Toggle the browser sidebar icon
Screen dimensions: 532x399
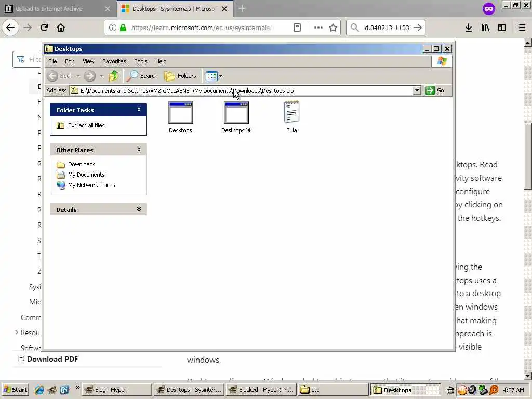pyautogui.click(x=502, y=28)
